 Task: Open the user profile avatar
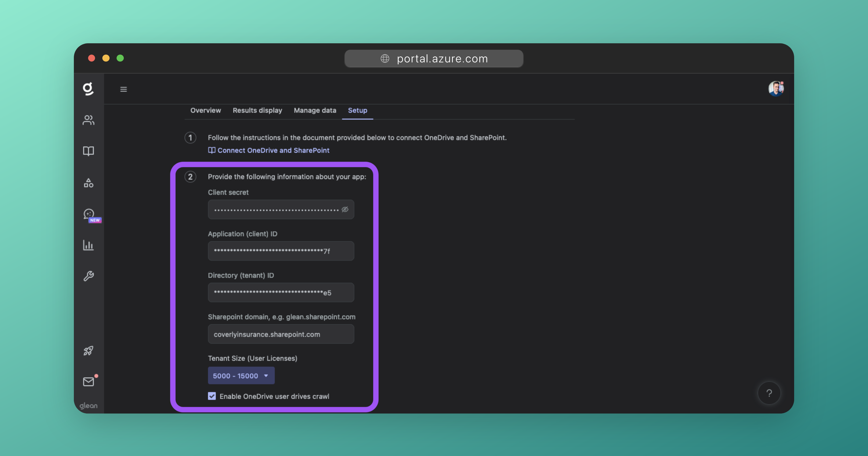[x=776, y=89]
